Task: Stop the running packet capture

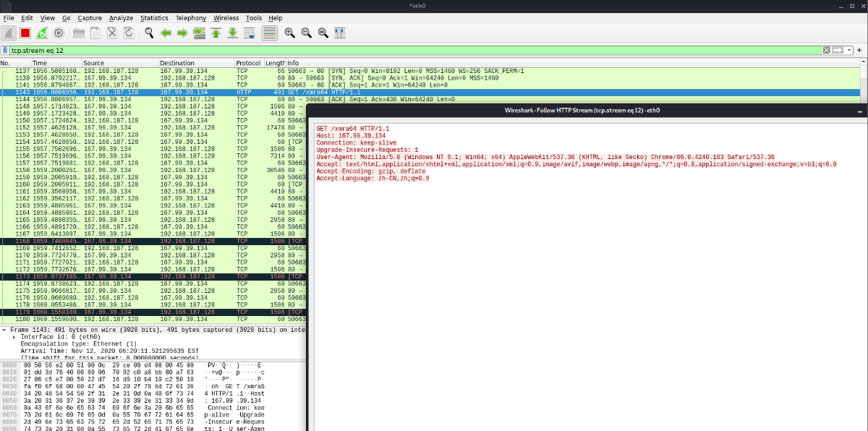Action: click(25, 33)
